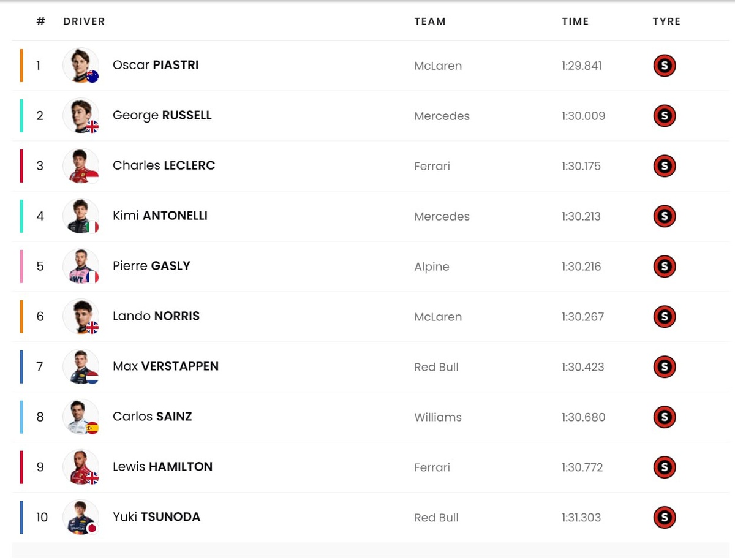Click the soft tyre icon in Pierre Gasly's row
Image resolution: width=735 pixels, height=560 pixels.
pyautogui.click(x=665, y=267)
